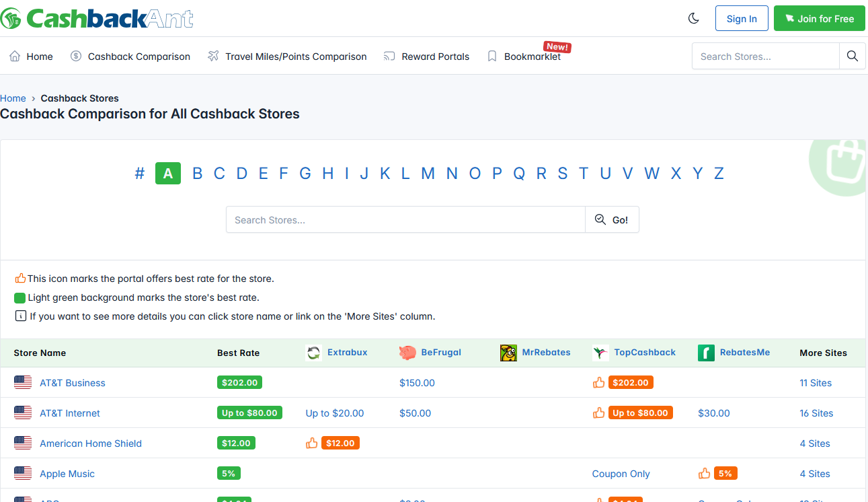The image size is (868, 502).
Task: Click the Sign In button
Action: pos(742,18)
